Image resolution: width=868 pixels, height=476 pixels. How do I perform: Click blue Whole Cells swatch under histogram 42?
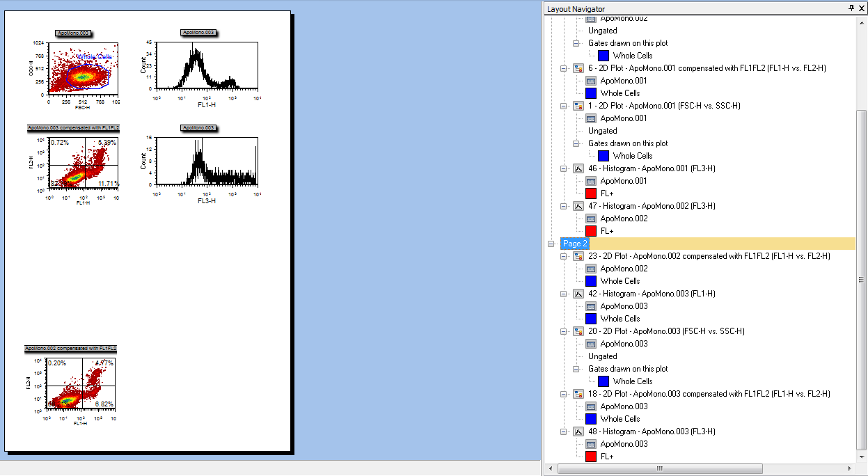point(591,319)
